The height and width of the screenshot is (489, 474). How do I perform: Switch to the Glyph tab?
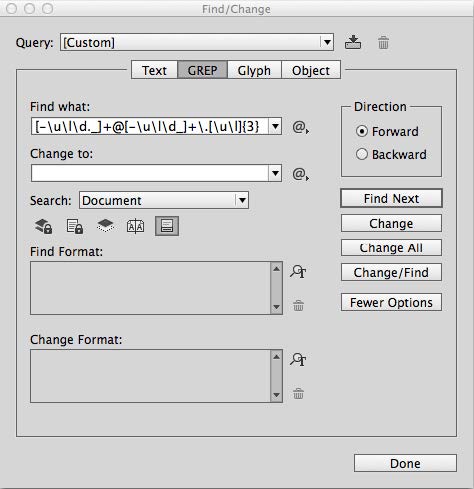point(254,70)
